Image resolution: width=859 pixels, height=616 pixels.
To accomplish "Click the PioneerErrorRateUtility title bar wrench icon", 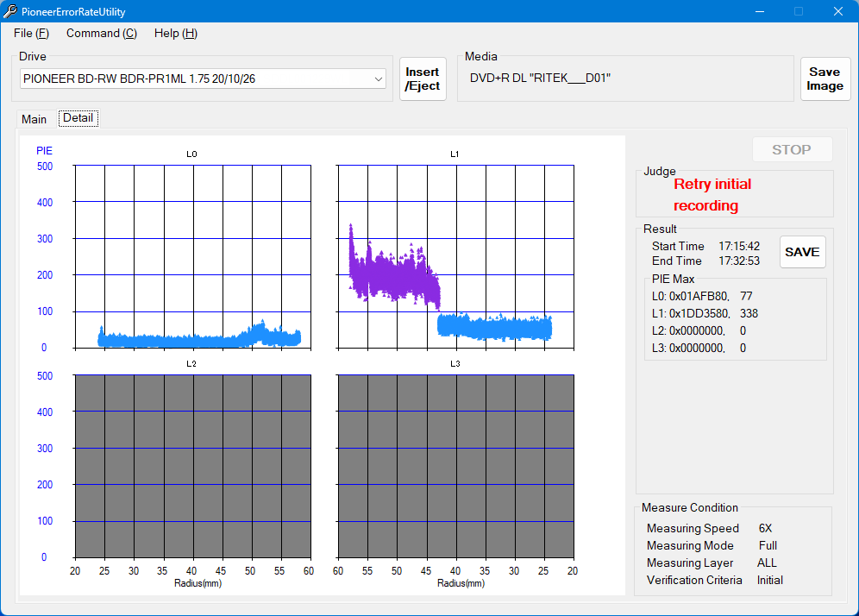I will pyautogui.click(x=9, y=11).
